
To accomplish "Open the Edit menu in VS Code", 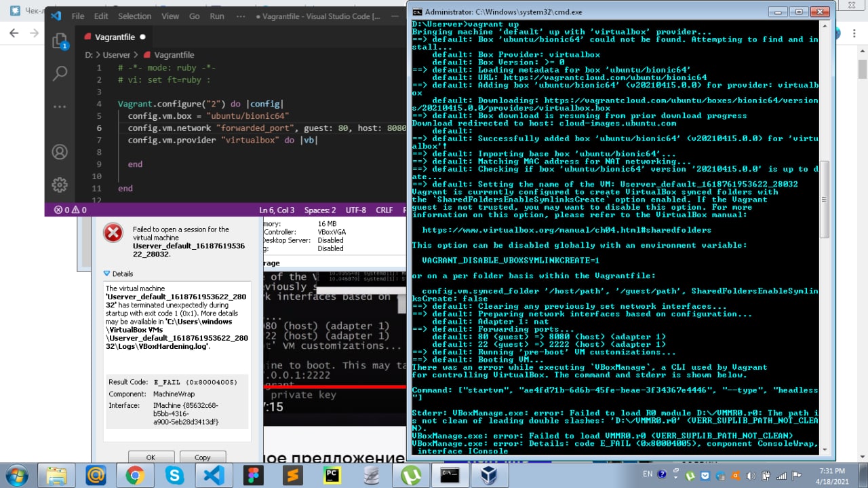I will tap(101, 16).
